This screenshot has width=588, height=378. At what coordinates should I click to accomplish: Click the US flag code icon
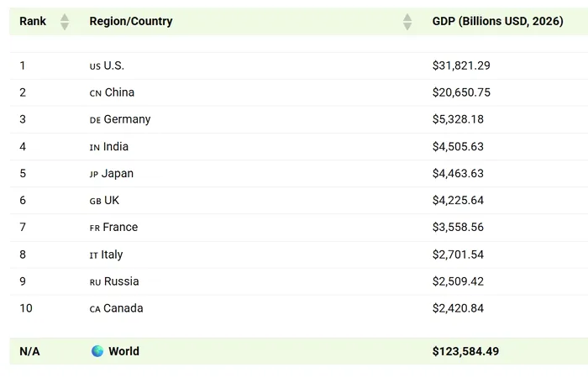[95, 66]
